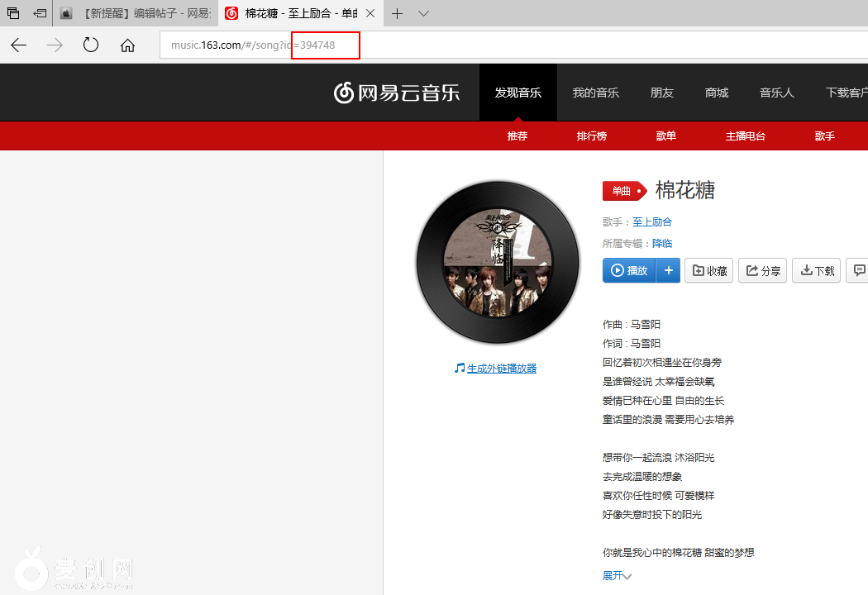Screen dimensions: 868x595
Task: Click the + icon to add song to playlist
Action: pos(668,270)
